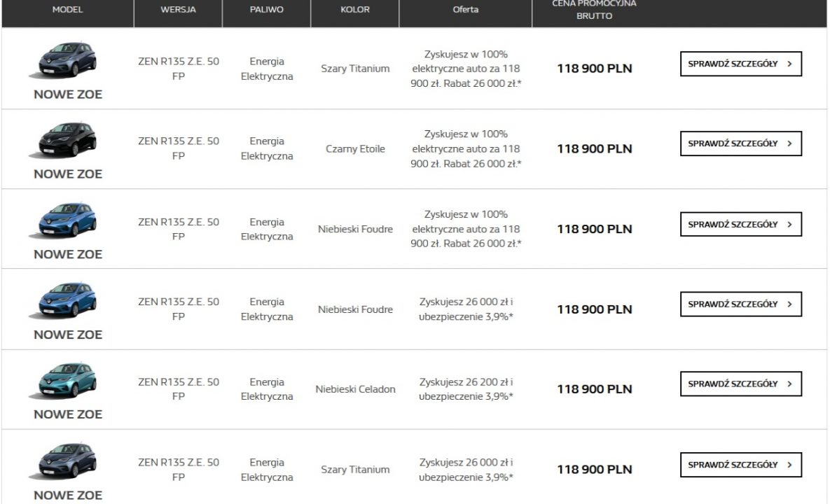
Task: Click the teal Niebieski Celadon ZOE car image
Action: click(64, 379)
